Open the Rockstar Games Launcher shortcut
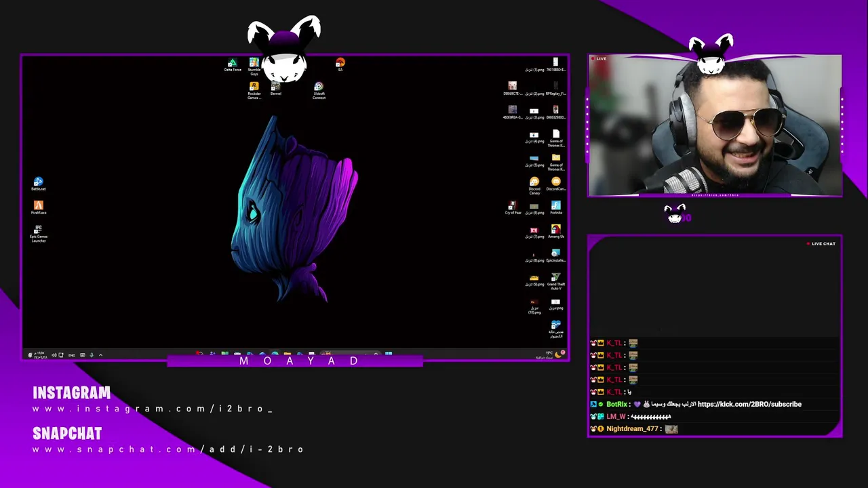This screenshot has width=868, height=488. pyautogui.click(x=254, y=91)
